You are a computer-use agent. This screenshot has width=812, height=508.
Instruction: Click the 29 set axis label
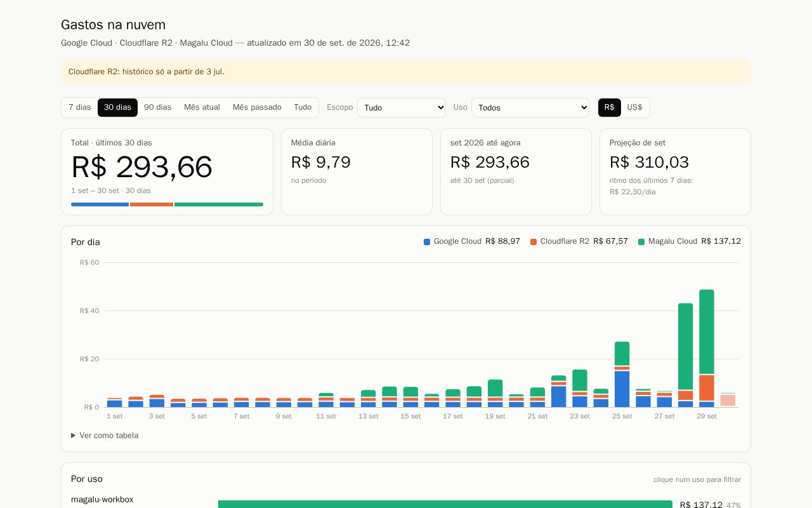[x=707, y=417]
